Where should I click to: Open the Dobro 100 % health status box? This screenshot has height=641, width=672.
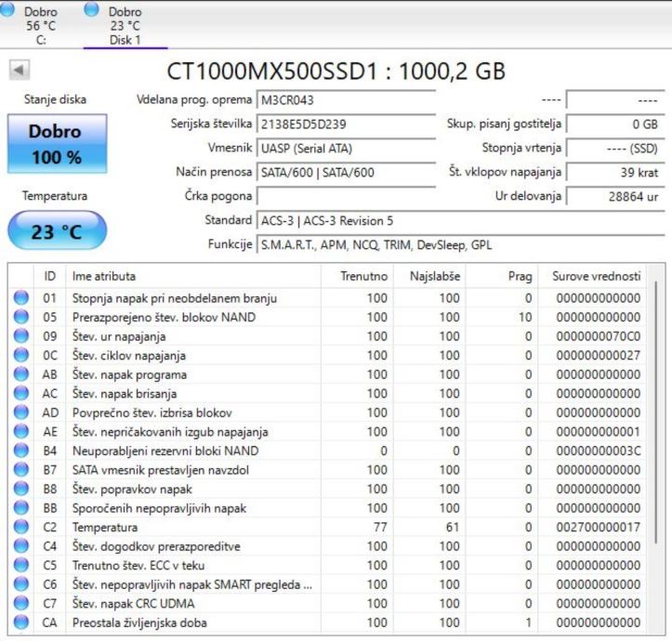pos(57,144)
